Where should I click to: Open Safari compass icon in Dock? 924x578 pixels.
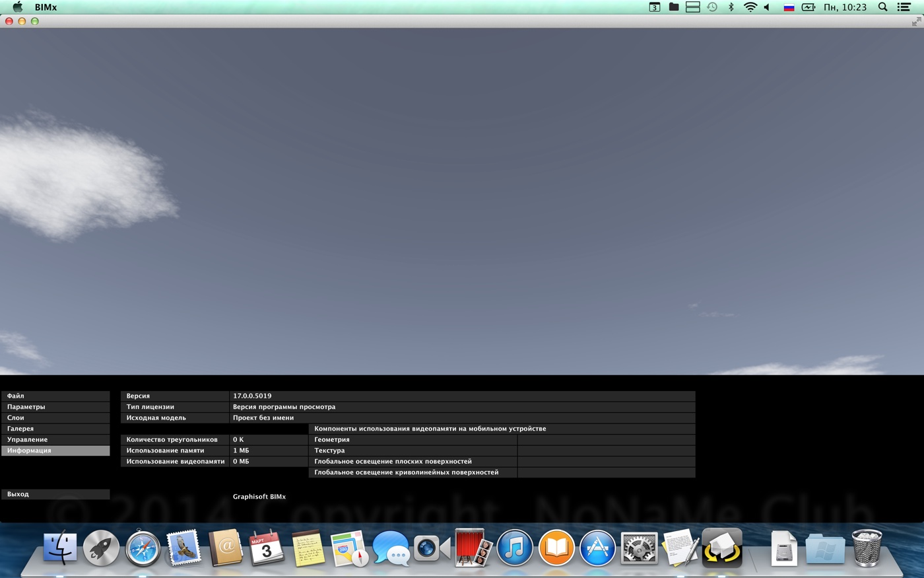[143, 548]
